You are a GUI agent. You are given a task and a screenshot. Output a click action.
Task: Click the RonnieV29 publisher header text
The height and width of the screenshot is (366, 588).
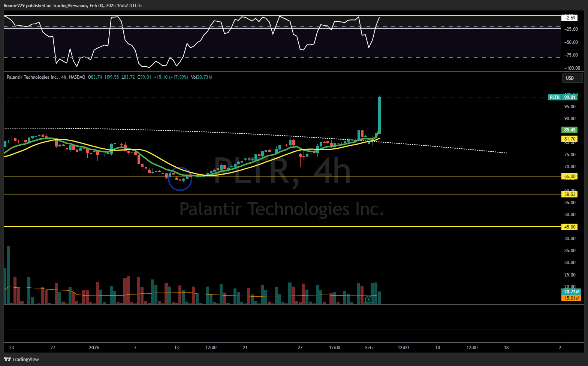coord(73,6)
